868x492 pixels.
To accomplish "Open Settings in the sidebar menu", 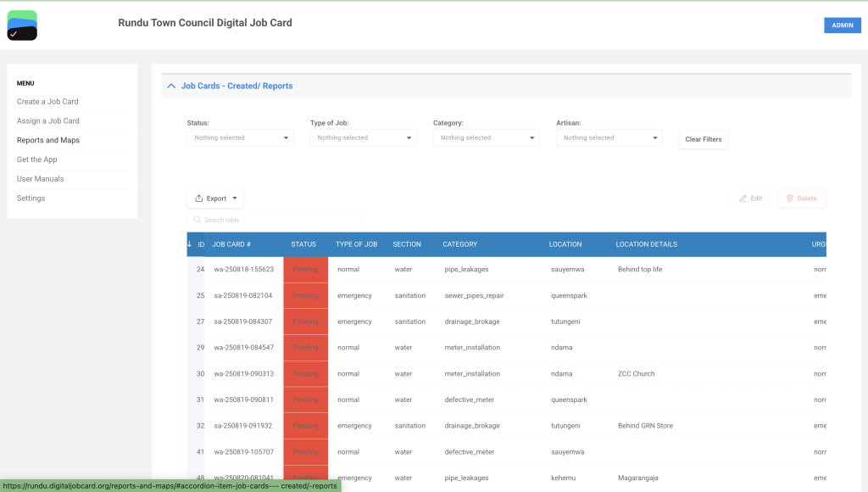I will click(x=31, y=198).
